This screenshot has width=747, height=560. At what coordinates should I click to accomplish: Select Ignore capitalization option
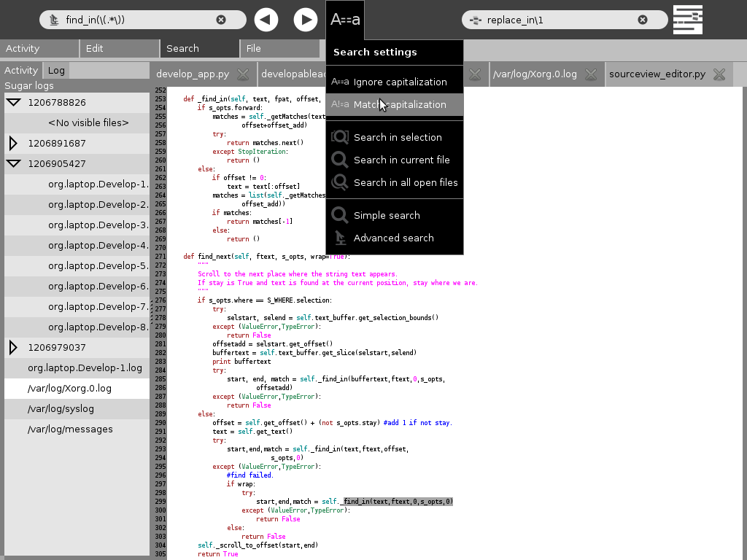(x=400, y=82)
